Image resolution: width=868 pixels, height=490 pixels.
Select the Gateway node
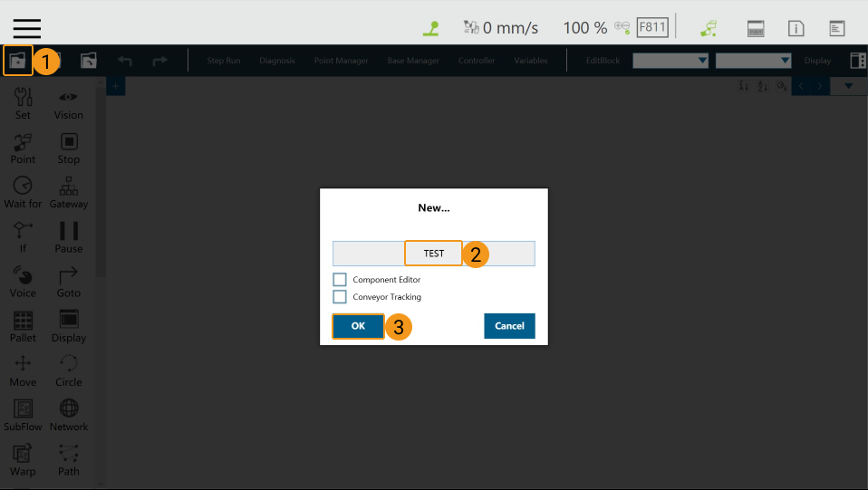(x=69, y=193)
